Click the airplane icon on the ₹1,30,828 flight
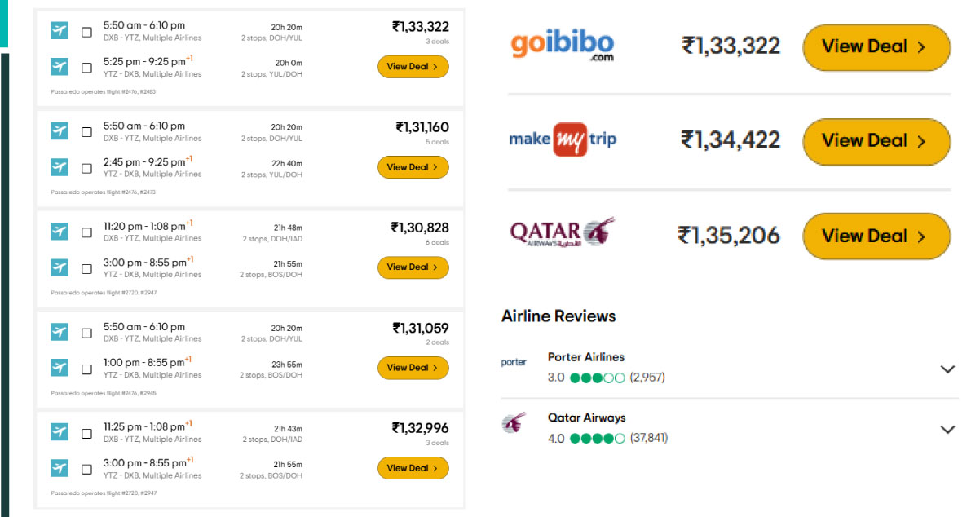The height and width of the screenshot is (517, 980). click(58, 232)
